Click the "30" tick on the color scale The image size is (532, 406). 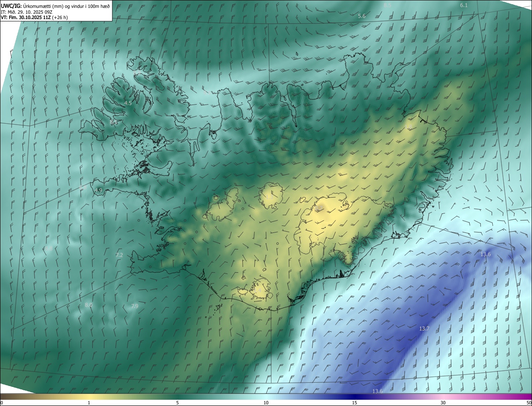pyautogui.click(x=443, y=403)
